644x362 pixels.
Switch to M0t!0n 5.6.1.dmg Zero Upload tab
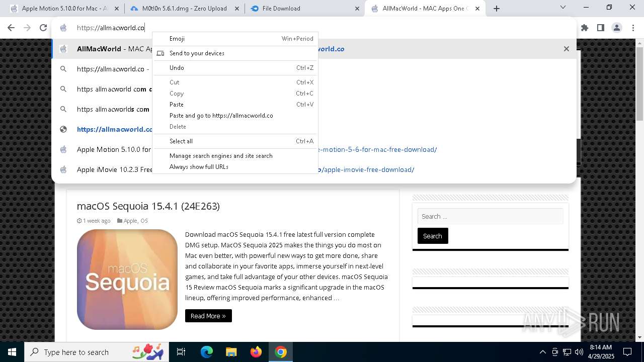pos(185,9)
